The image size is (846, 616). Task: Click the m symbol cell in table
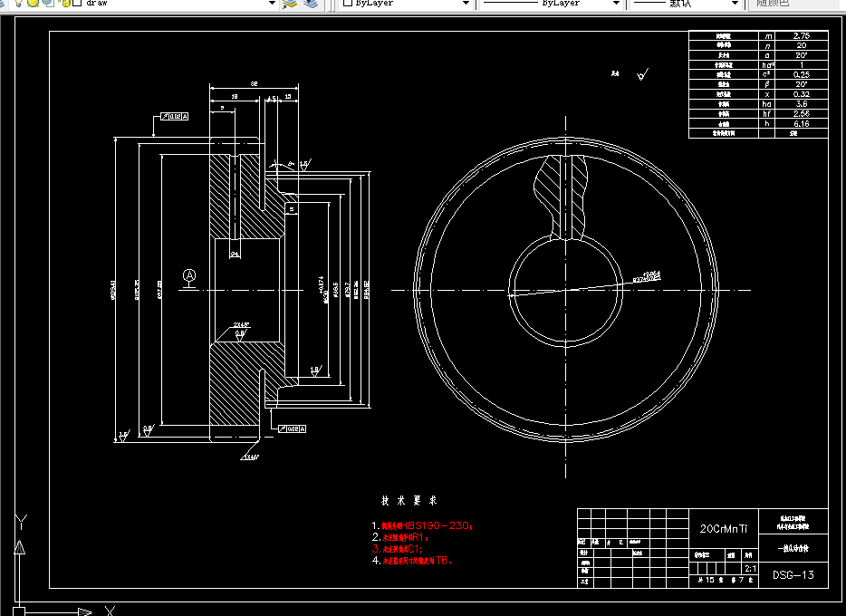(767, 35)
